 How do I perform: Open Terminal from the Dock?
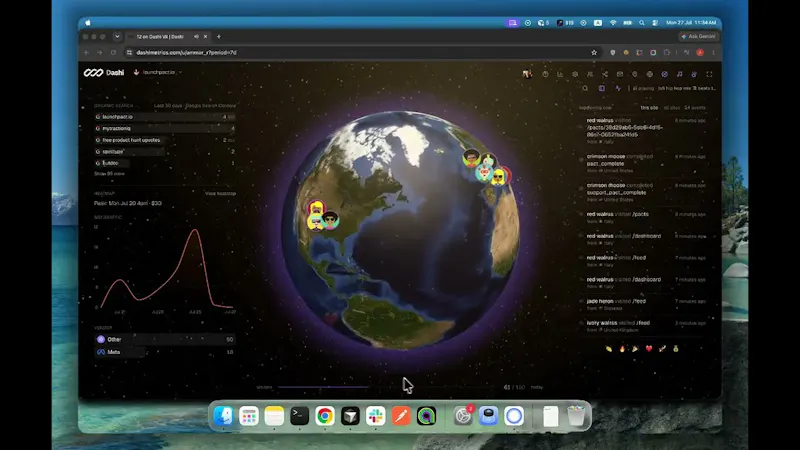(x=299, y=416)
